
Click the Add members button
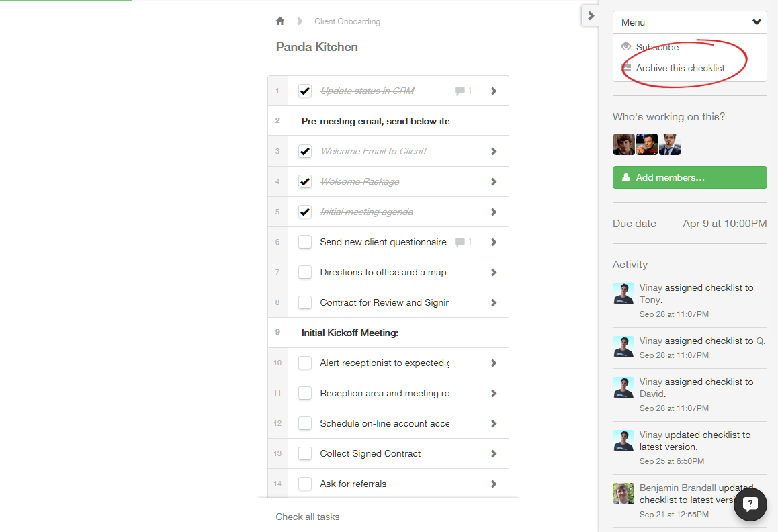pyautogui.click(x=689, y=177)
